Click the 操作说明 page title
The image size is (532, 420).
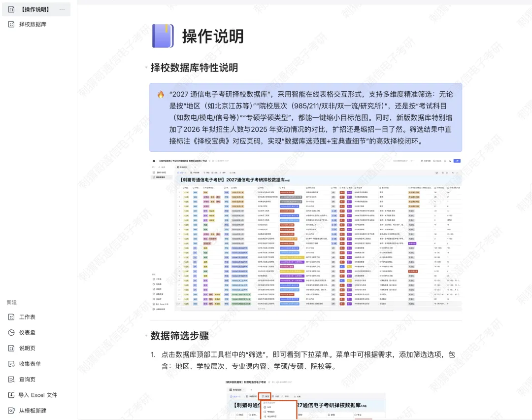213,36
